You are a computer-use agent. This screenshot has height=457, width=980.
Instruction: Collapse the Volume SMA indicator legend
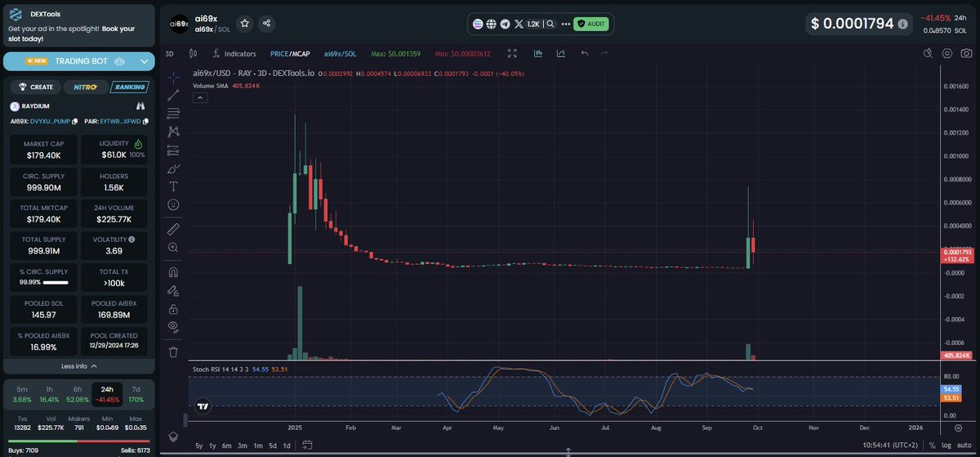pyautogui.click(x=200, y=97)
